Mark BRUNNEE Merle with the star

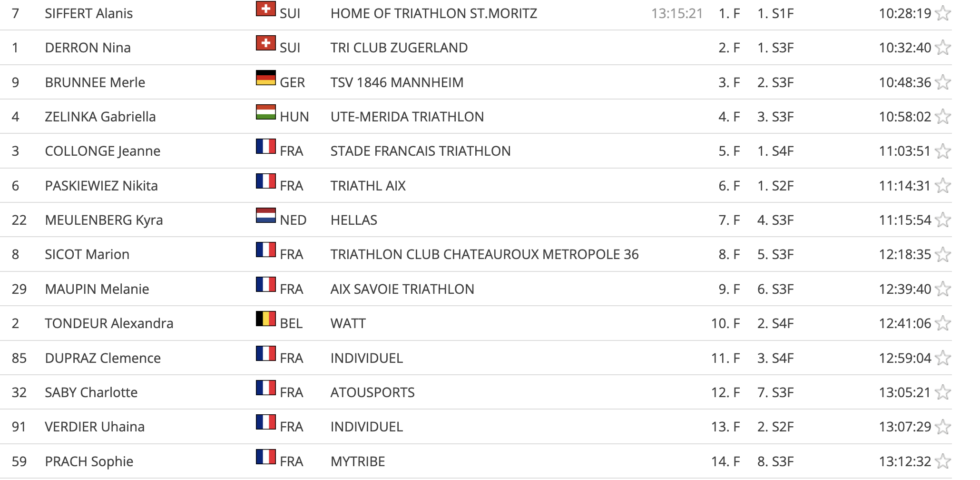pos(942,82)
